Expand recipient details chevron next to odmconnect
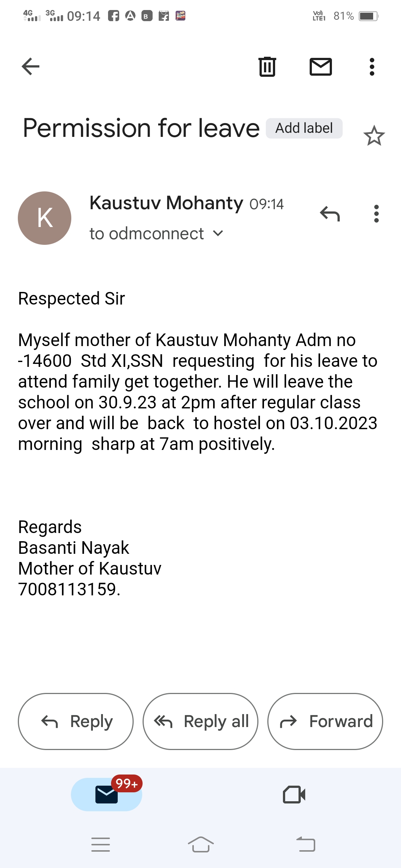The height and width of the screenshot is (868, 401). (218, 233)
